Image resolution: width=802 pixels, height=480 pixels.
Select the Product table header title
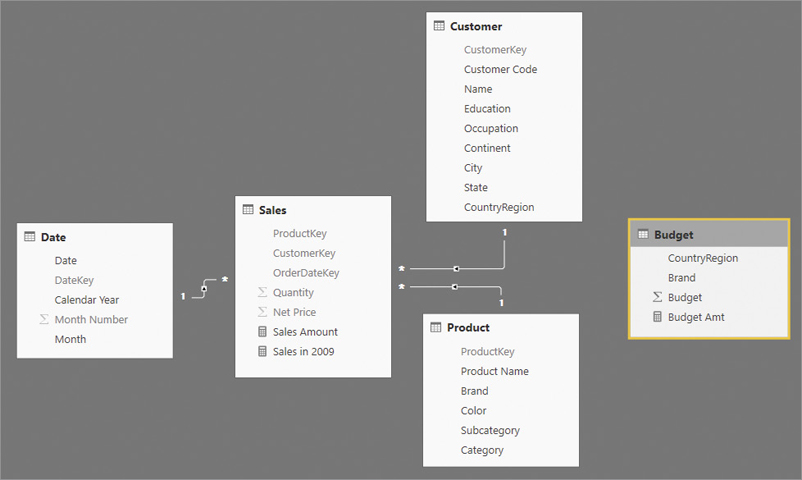(468, 328)
